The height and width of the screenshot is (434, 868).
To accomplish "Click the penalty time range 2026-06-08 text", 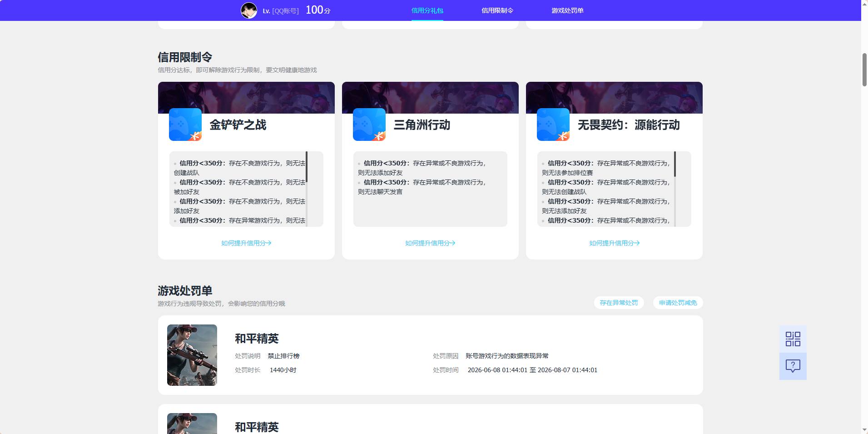I will pyautogui.click(x=532, y=370).
